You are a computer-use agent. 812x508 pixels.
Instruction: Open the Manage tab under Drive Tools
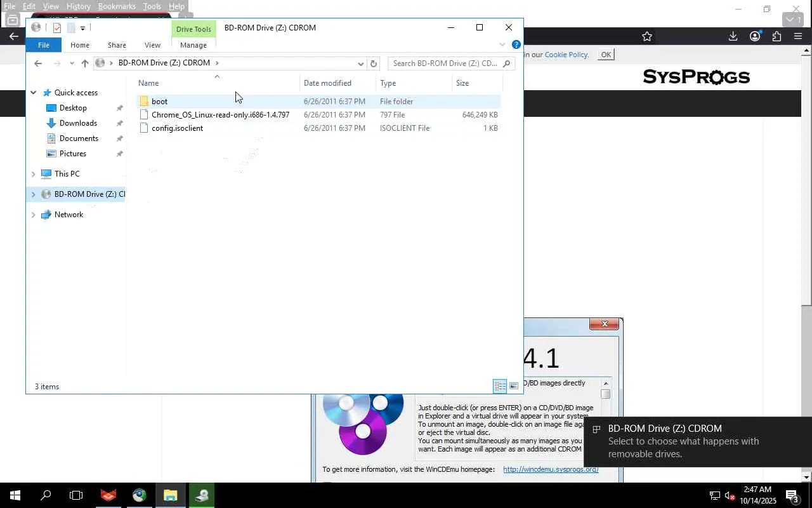(x=193, y=45)
